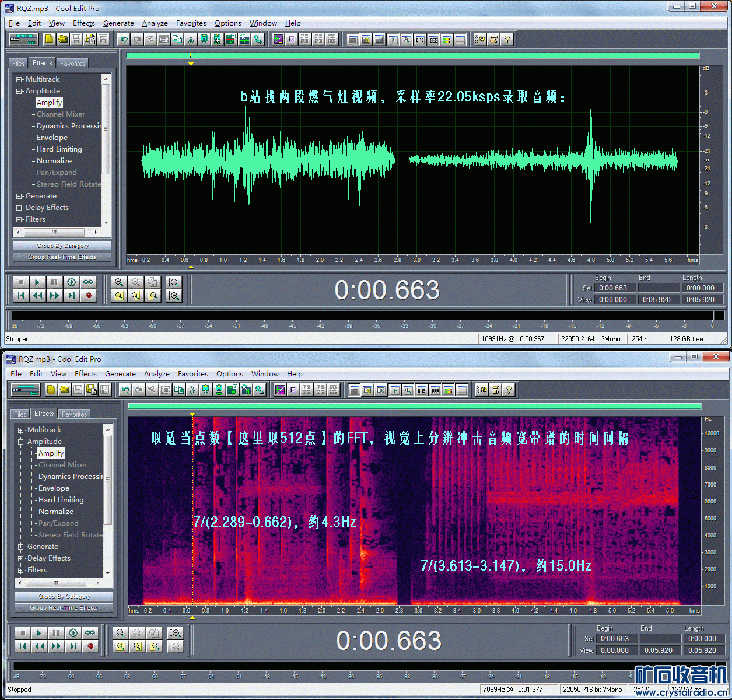Click the open folder icon in bottom toolbar
This screenshot has width=732, height=700.
click(x=64, y=390)
